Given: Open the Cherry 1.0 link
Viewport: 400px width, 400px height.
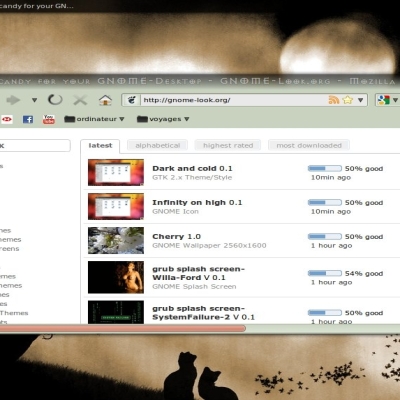Looking at the screenshot, I should 176,236.
